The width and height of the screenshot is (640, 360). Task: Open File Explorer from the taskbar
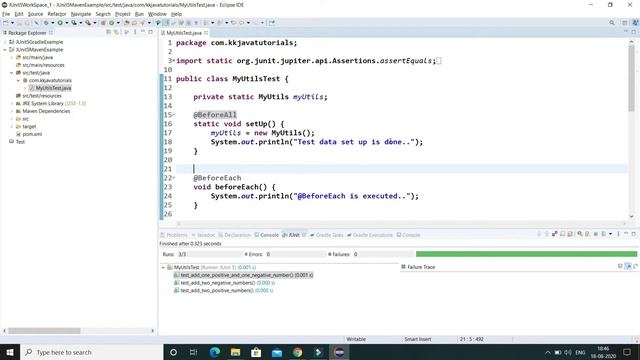[236, 352]
